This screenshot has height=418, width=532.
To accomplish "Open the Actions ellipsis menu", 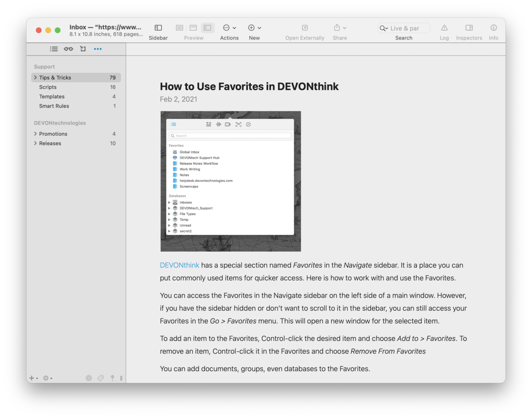I will 229,28.
